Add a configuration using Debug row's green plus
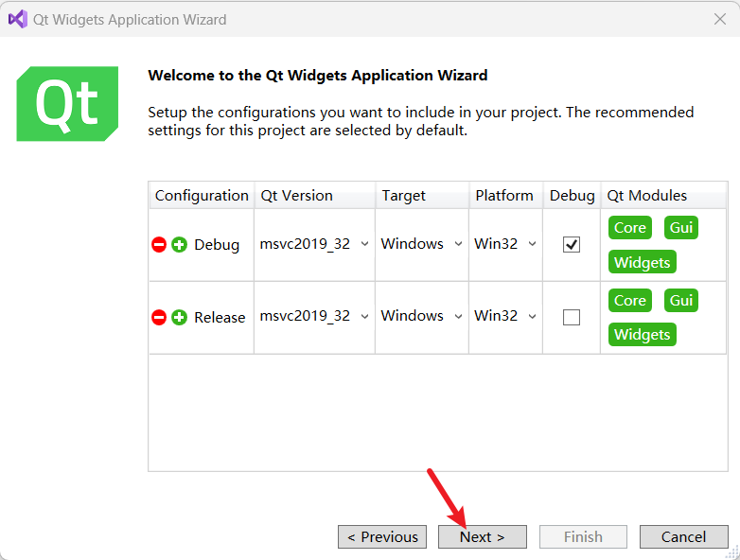This screenshot has height=560, width=740. pos(179,245)
